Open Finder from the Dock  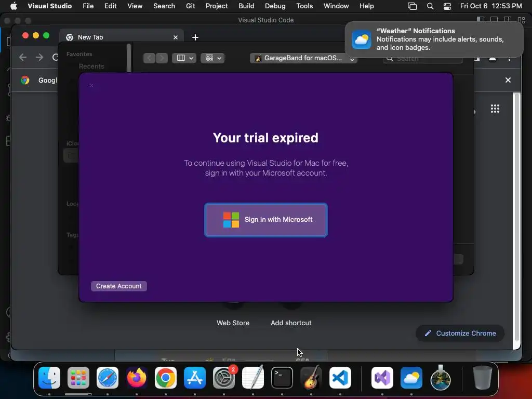tap(49, 378)
